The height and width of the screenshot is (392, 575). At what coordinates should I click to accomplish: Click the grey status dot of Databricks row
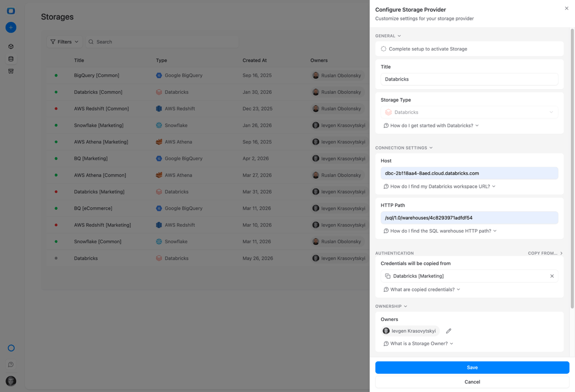pos(56,258)
